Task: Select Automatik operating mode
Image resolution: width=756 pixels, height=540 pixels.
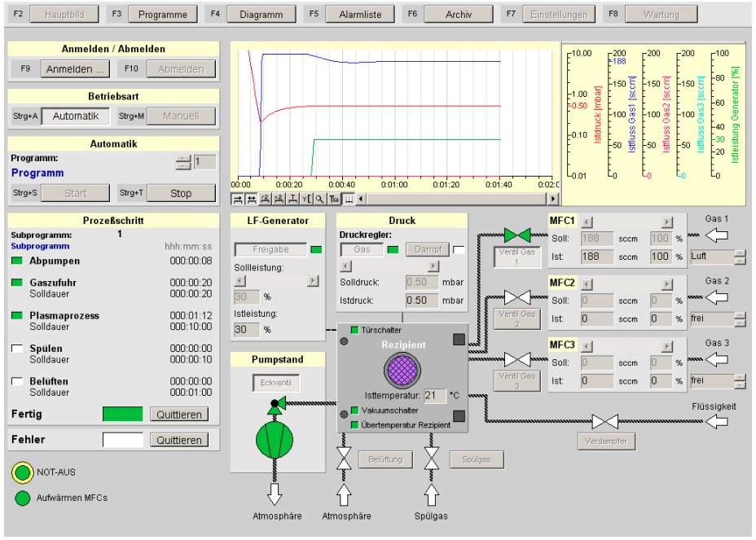Action: (75, 116)
